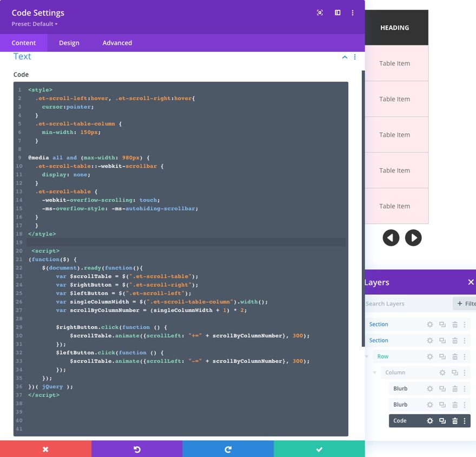Switch to the Design tab
The height and width of the screenshot is (457, 476).
(x=69, y=43)
